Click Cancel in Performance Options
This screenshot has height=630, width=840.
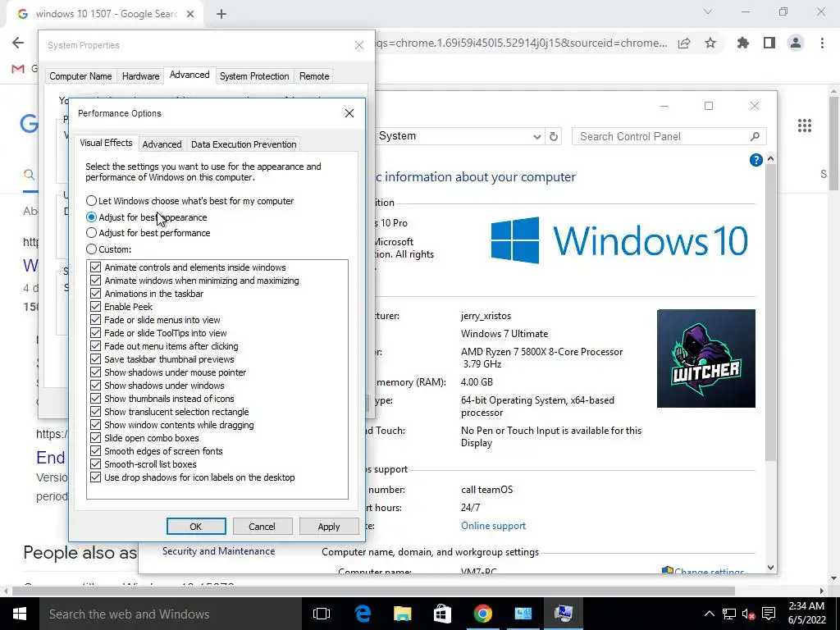coord(262,527)
